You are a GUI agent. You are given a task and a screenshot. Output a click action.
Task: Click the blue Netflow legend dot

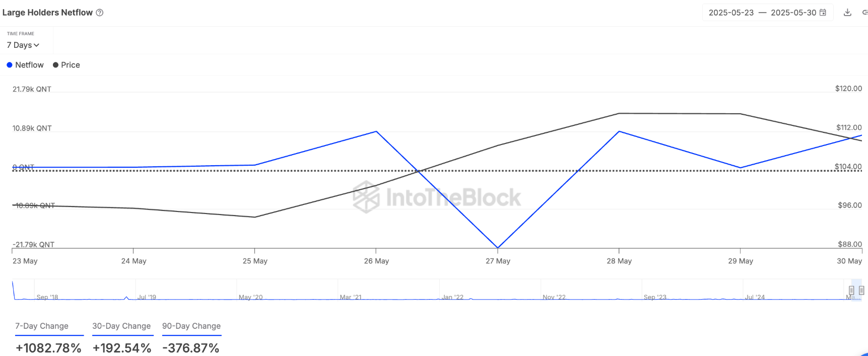tap(10, 65)
